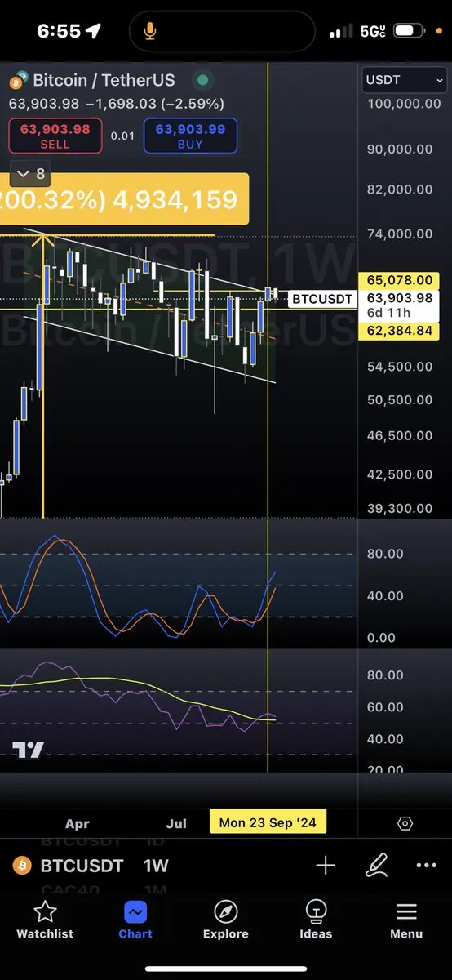This screenshot has height=980, width=452.
Task: Tap the microphone indicator in the Dynamic Island
Action: [150, 31]
